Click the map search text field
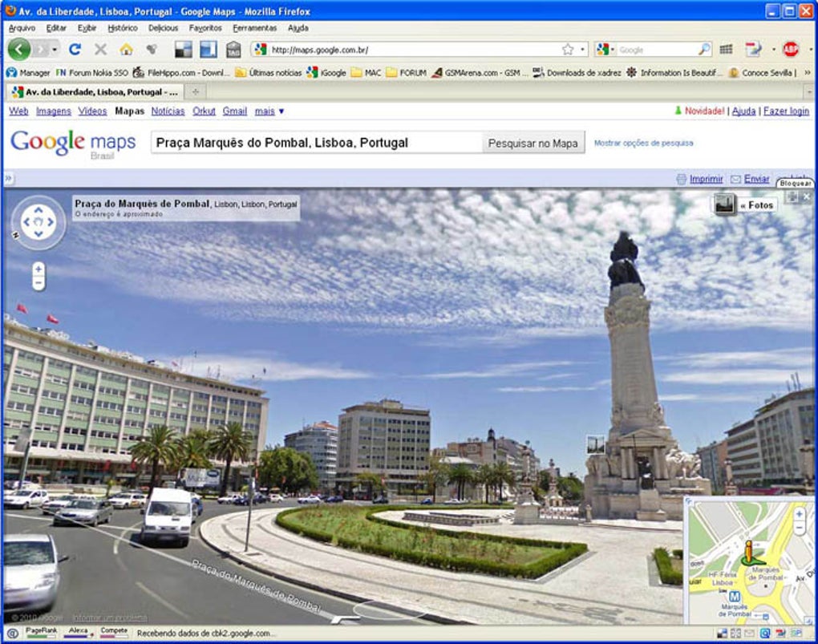This screenshot has height=644, width=818. click(317, 143)
